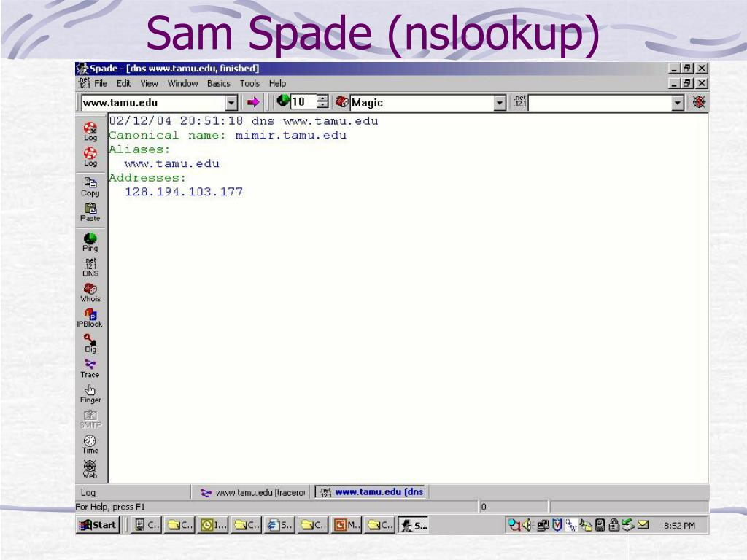Click the stepper arrows next to ping count 10

[322, 102]
